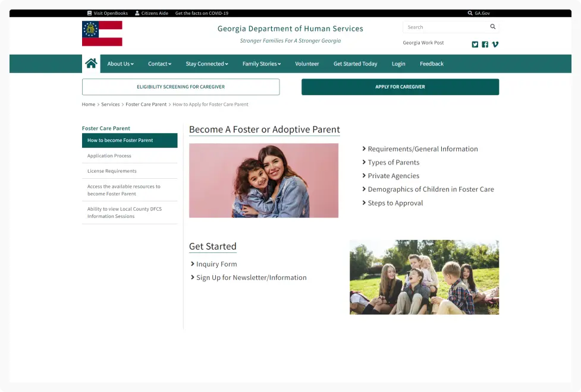
Task: Expand the Contact dropdown menu
Action: pos(159,64)
